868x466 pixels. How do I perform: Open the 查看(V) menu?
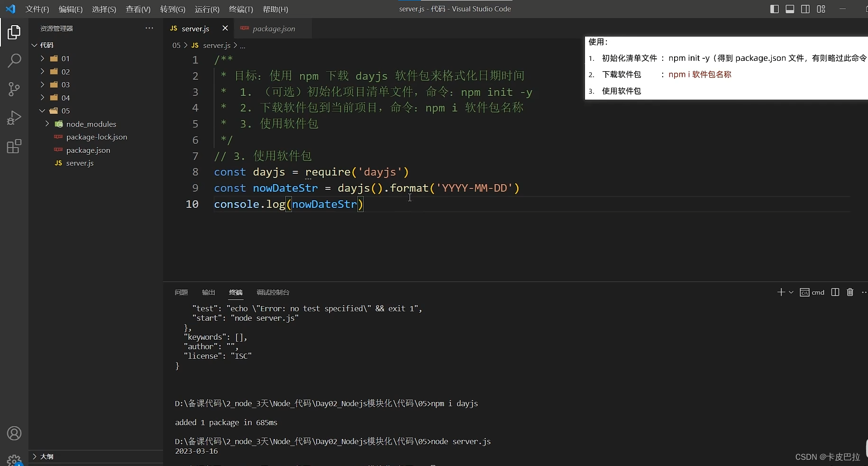click(138, 9)
